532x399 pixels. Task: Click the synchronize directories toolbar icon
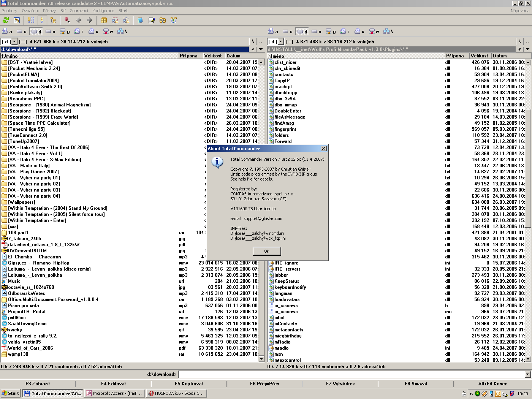tap(174, 20)
